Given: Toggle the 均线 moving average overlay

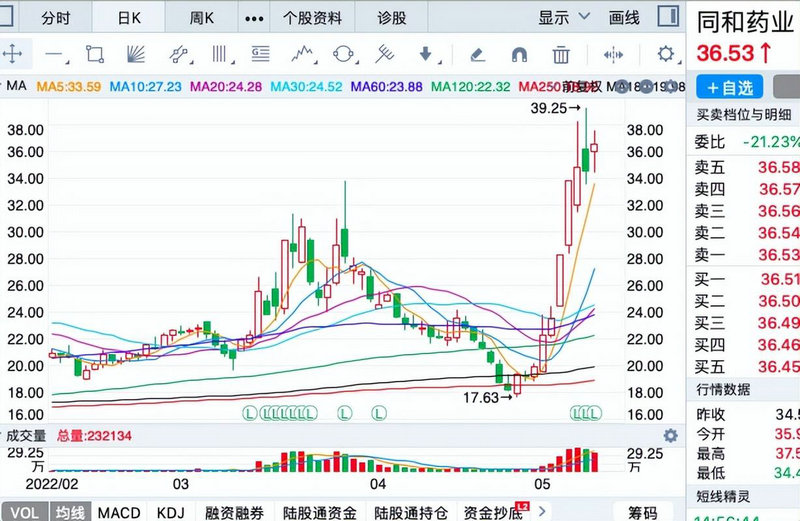Looking at the screenshot, I should click(x=71, y=512).
